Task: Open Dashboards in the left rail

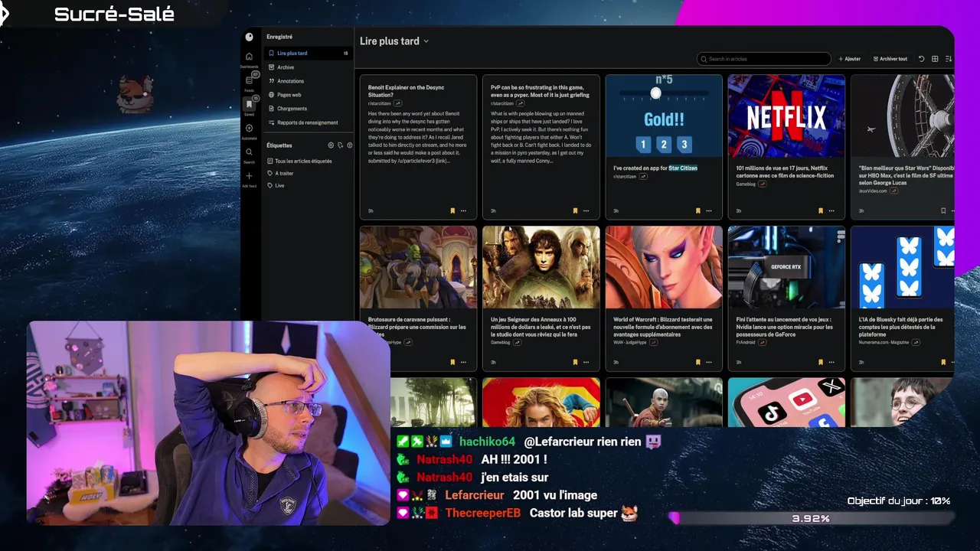Action: [x=249, y=57]
